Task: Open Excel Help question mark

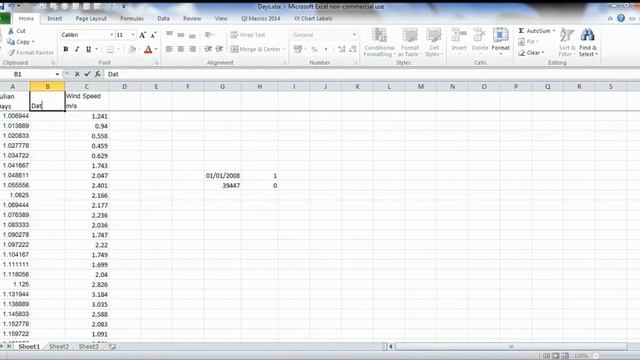Action: point(621,18)
